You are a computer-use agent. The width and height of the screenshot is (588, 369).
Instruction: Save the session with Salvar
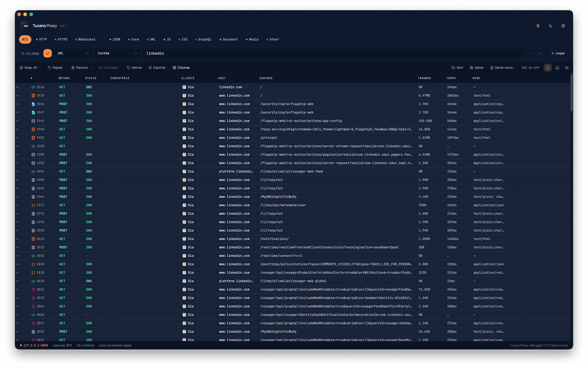pos(477,68)
